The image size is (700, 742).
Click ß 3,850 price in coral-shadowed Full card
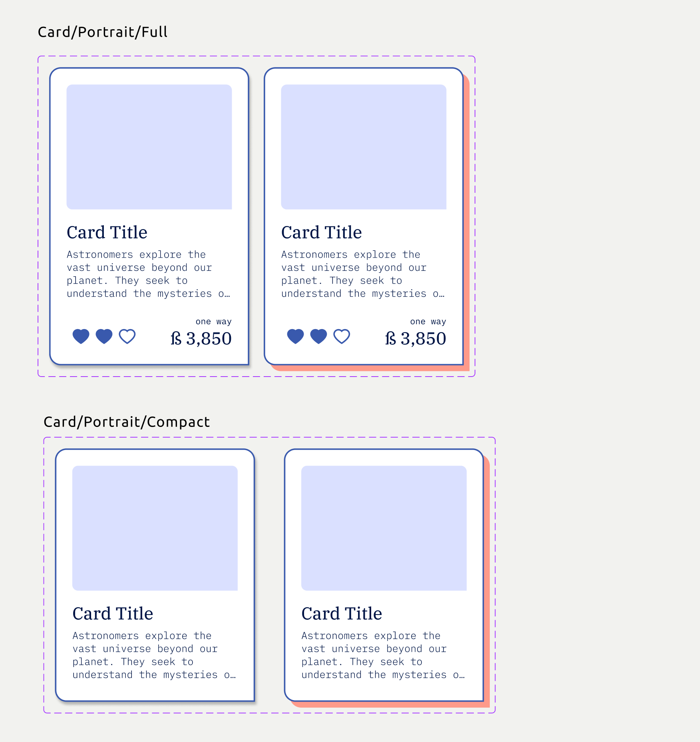tap(416, 339)
